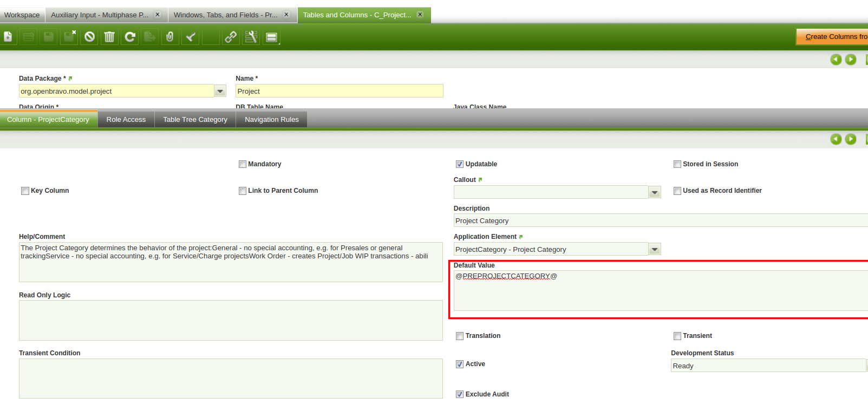
Task: Open the Data Package dropdown
Action: tap(220, 91)
